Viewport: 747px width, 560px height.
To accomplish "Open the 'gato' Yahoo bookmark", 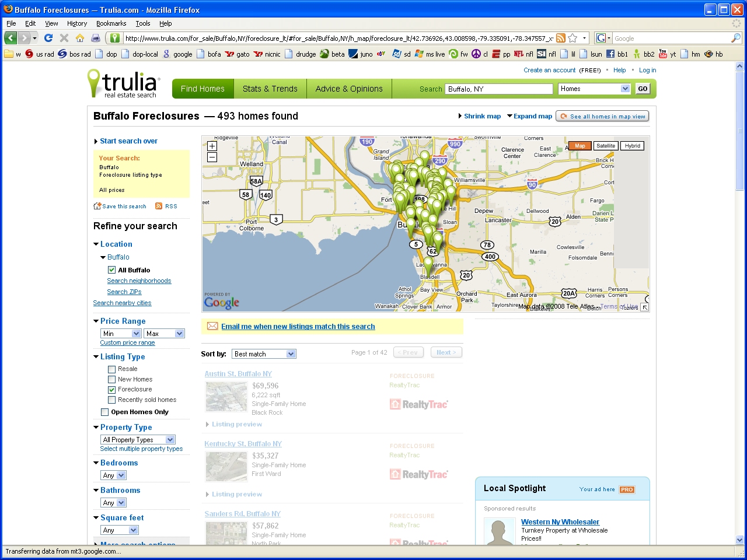I will point(237,54).
